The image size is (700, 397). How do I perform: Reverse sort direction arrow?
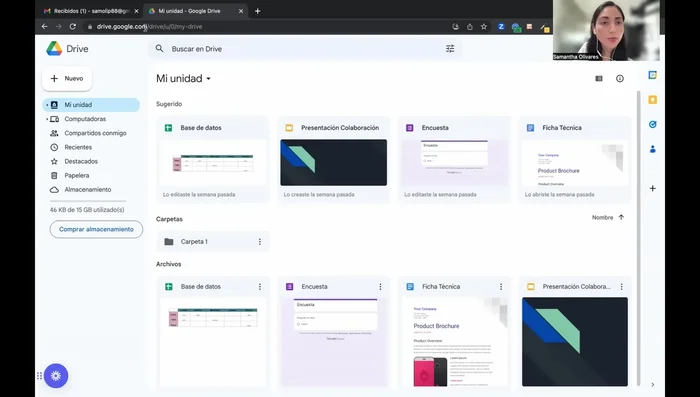click(x=621, y=217)
